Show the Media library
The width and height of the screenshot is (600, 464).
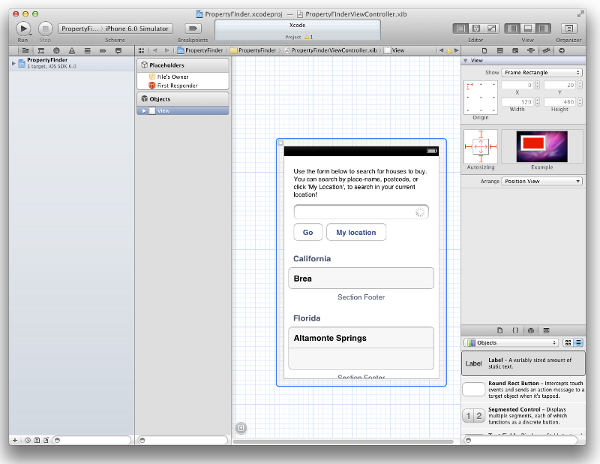(546, 330)
